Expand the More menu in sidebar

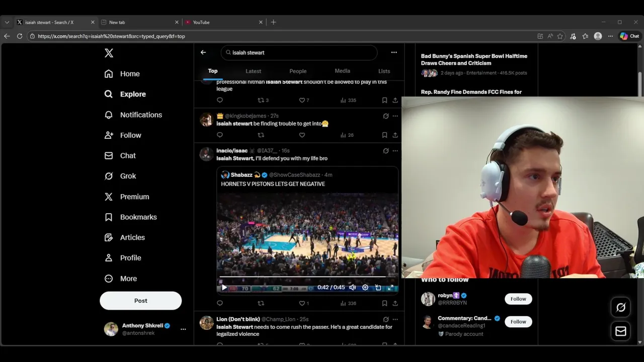click(120, 279)
